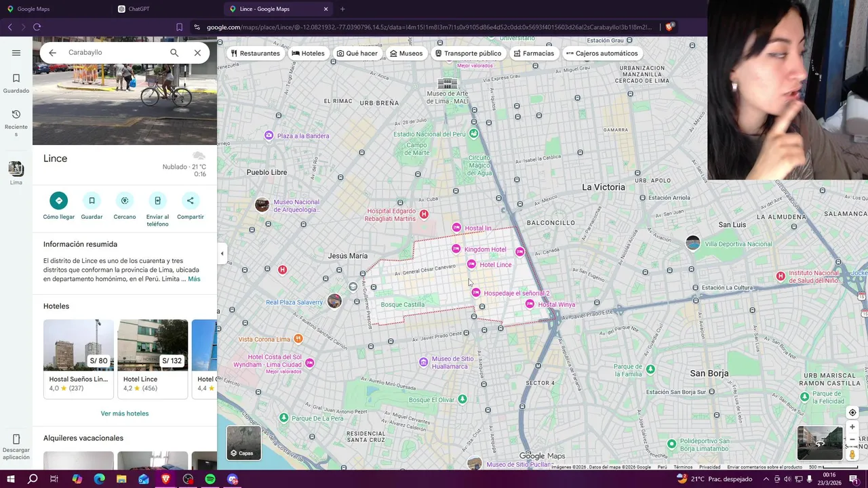This screenshot has width=868, height=488.
Task: Click Compartir share button
Action: [x=191, y=206]
